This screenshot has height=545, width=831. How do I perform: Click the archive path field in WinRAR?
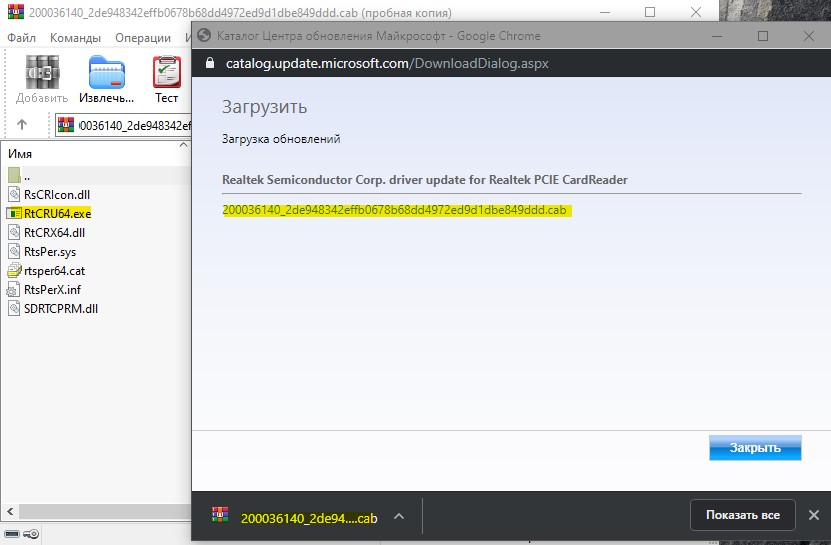click(123, 125)
